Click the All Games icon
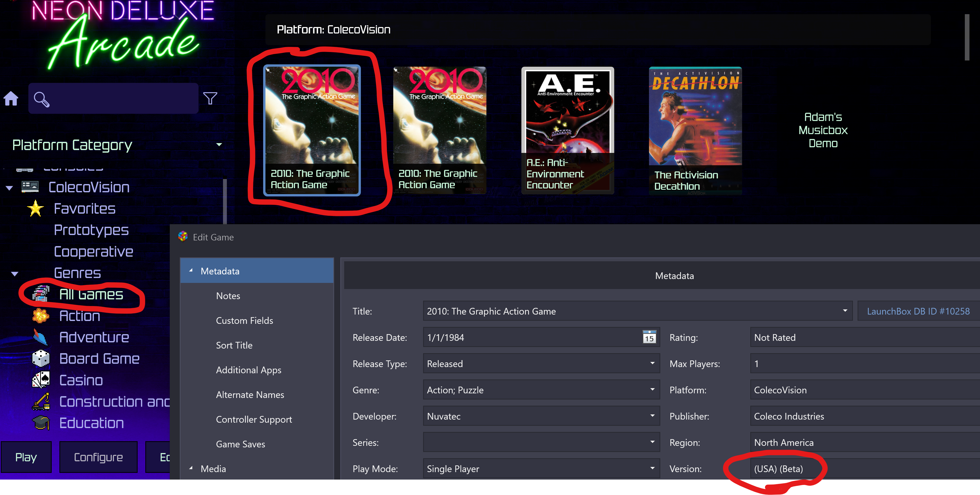The width and height of the screenshot is (980, 495). coord(41,294)
